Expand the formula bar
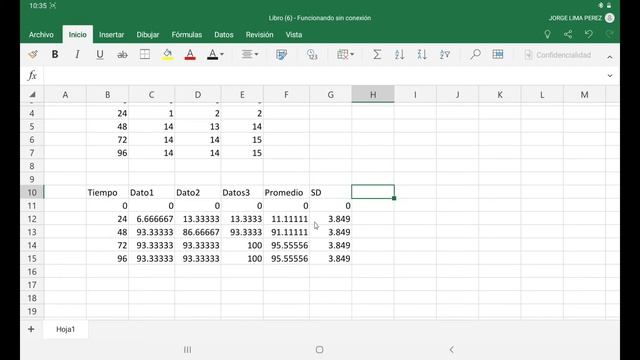 click(610, 76)
